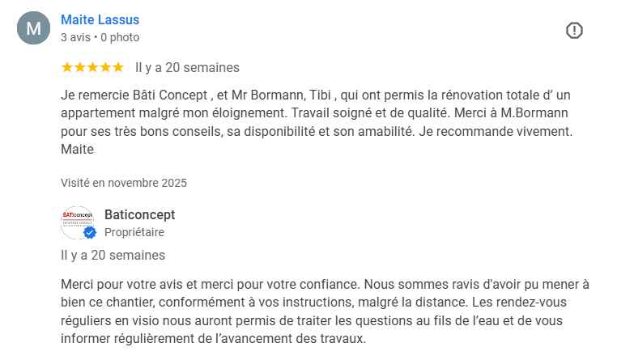This screenshot has height=364, width=617.
Task: Click the first star of the rating
Action: (x=67, y=67)
